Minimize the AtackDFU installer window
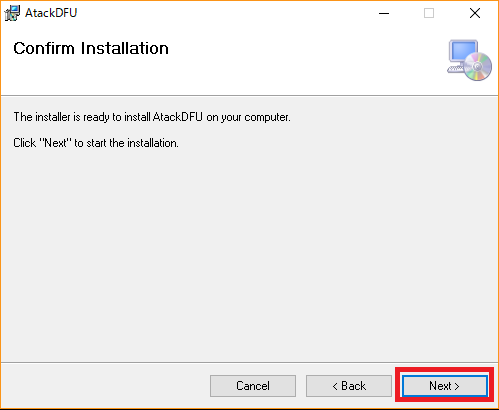 click(384, 13)
